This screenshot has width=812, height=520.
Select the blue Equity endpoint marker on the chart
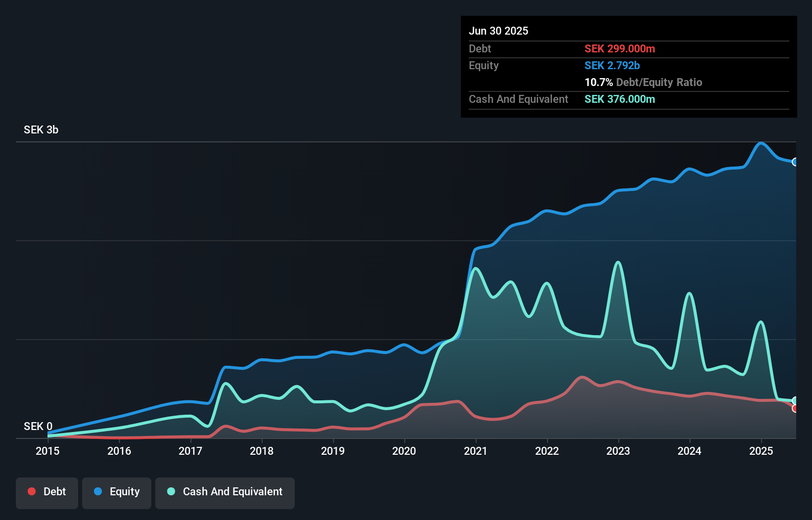(x=795, y=162)
